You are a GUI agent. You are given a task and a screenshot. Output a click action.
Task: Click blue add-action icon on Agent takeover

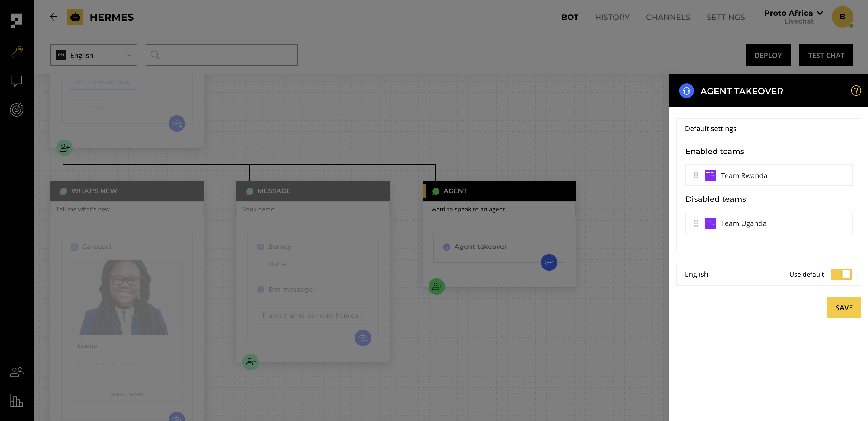point(549,262)
